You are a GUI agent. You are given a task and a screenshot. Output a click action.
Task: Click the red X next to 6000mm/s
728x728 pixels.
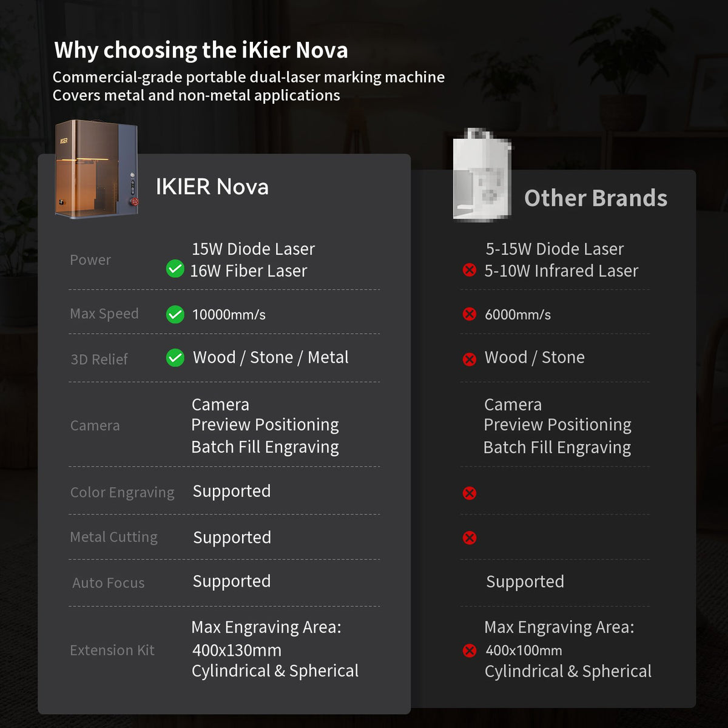coord(470,314)
